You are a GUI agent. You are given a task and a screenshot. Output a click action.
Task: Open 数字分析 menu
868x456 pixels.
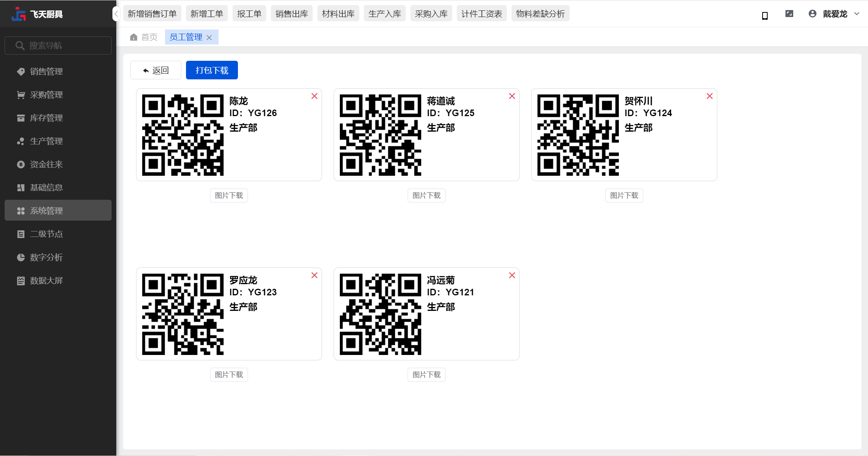point(58,257)
